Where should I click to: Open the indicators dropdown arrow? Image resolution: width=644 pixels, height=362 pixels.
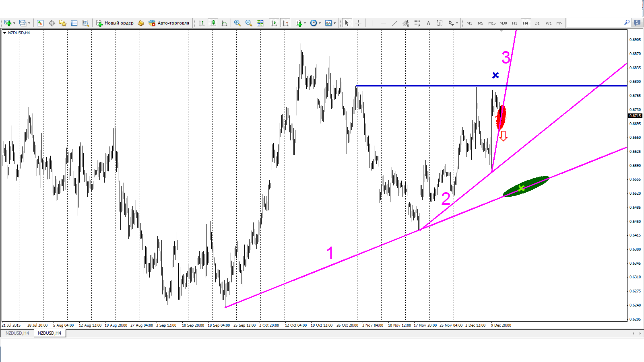click(x=305, y=23)
